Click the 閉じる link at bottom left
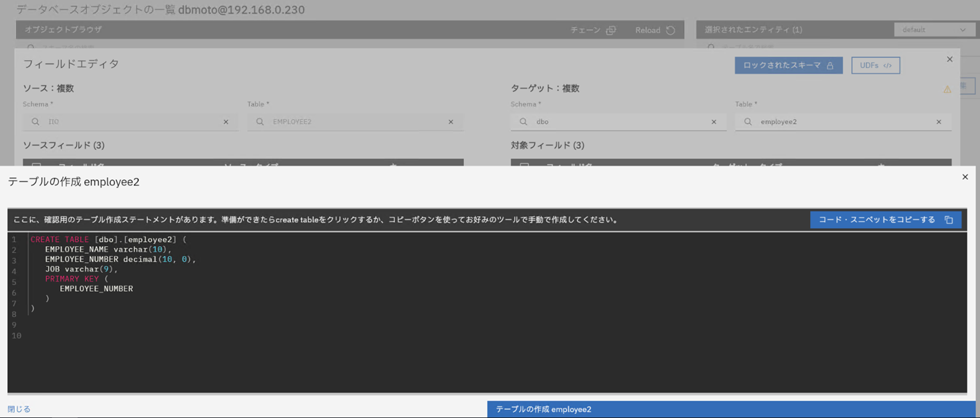The width and height of the screenshot is (980, 418). [x=19, y=409]
